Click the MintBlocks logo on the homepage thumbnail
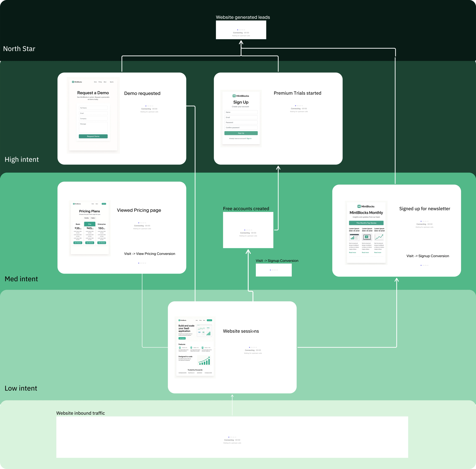 tap(179, 321)
